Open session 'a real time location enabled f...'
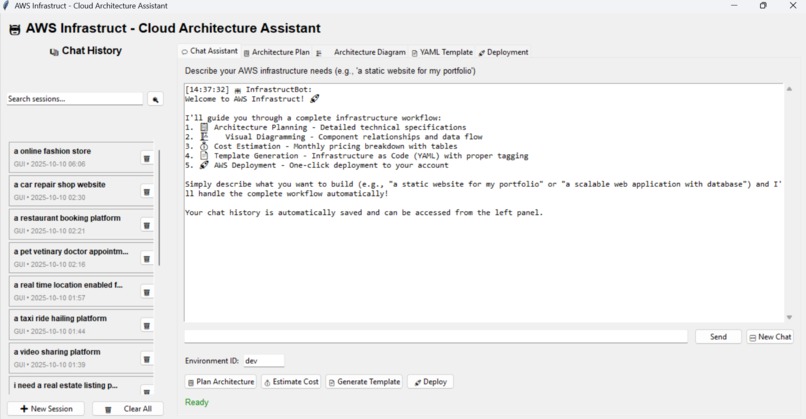 (75, 292)
